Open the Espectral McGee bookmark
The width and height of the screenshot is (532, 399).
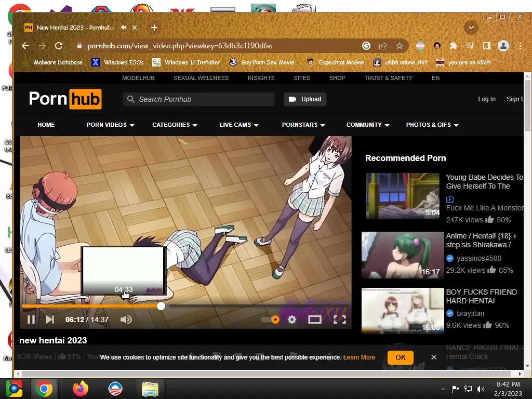coord(335,62)
